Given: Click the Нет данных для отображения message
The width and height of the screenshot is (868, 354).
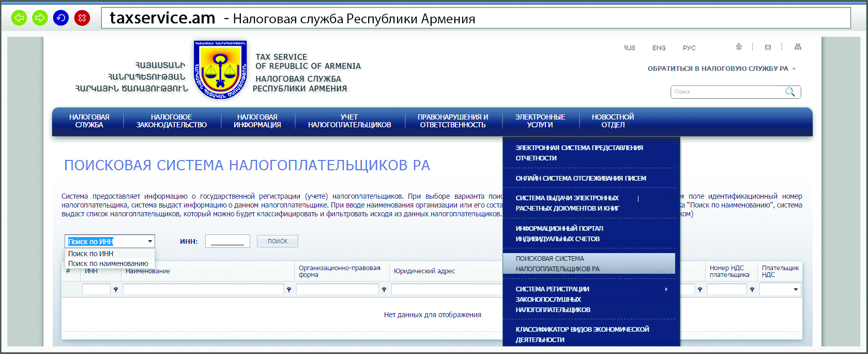Looking at the screenshot, I should tap(433, 315).
